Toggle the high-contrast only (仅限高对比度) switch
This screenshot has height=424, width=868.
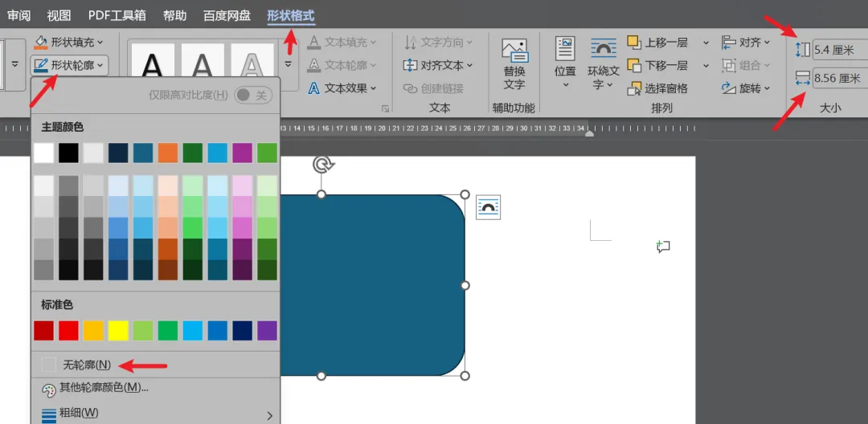(253, 95)
